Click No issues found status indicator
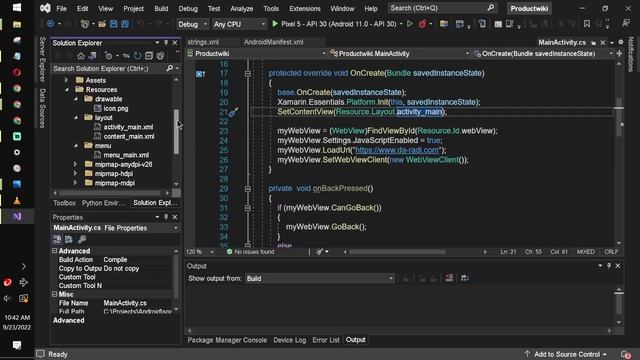The width and height of the screenshot is (640, 360). (250, 252)
